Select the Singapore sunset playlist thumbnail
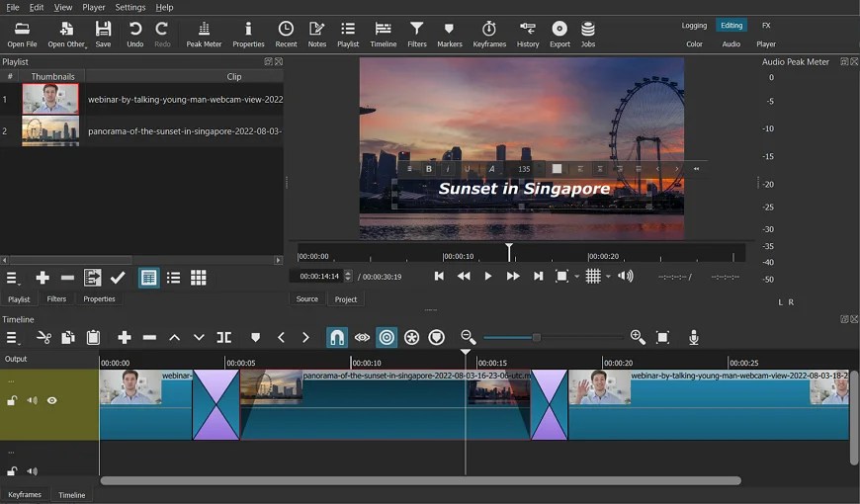 (50, 131)
